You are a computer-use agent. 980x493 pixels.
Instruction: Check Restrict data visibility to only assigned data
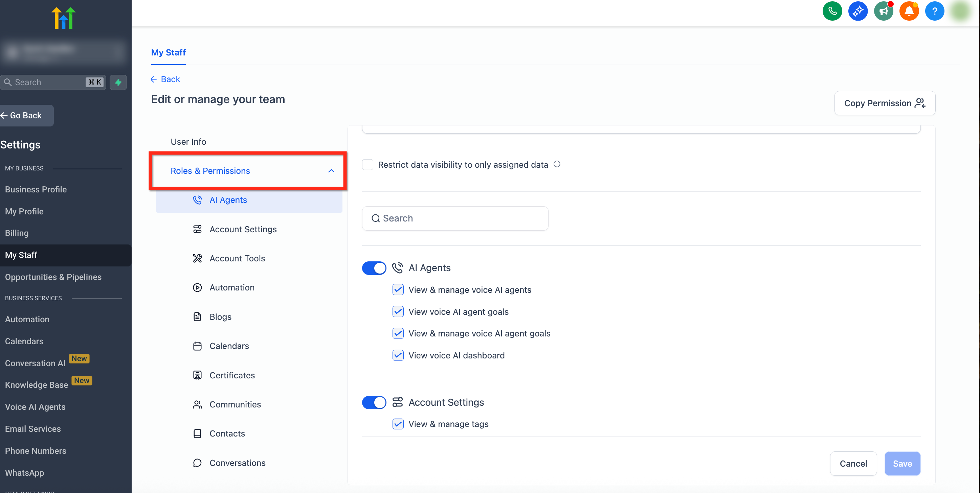tap(367, 165)
